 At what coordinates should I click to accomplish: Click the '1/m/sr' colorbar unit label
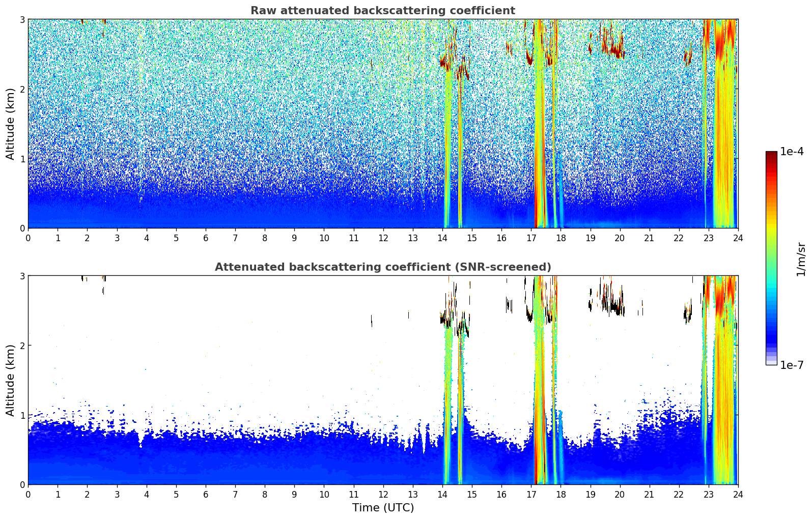(x=801, y=259)
